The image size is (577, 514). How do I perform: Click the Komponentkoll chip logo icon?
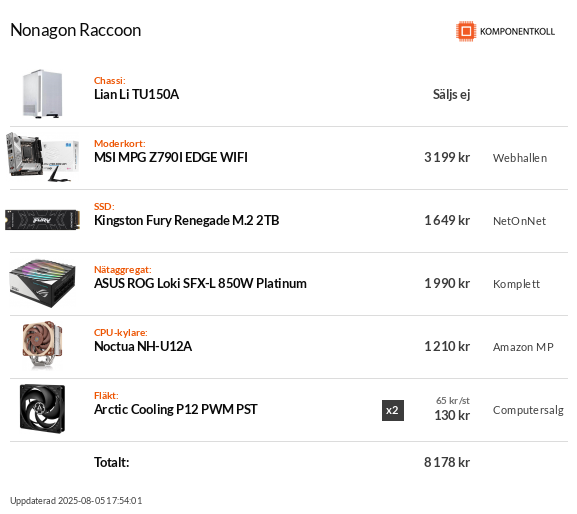coord(466,31)
